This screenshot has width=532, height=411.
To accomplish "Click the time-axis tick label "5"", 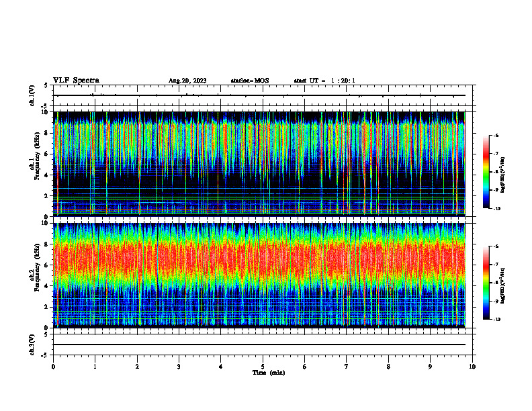I will pos(263,367).
